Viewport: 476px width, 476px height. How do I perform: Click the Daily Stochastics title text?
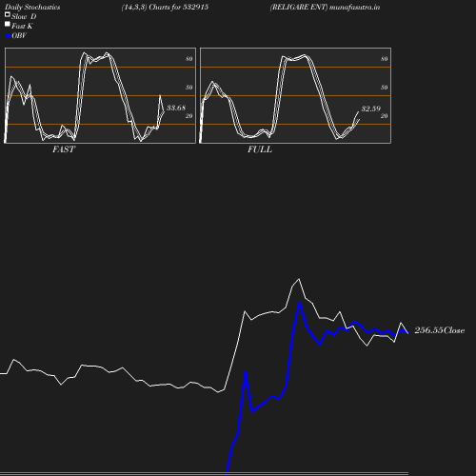tap(32, 7)
